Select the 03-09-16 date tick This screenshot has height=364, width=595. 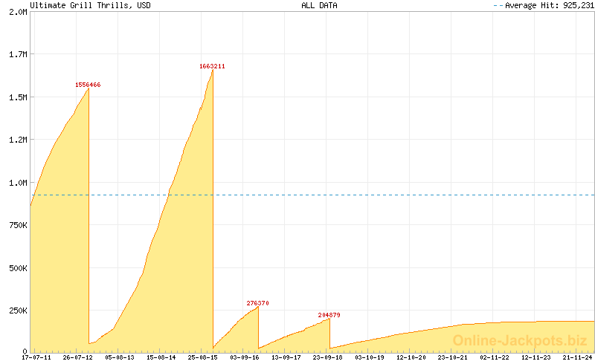(x=244, y=357)
